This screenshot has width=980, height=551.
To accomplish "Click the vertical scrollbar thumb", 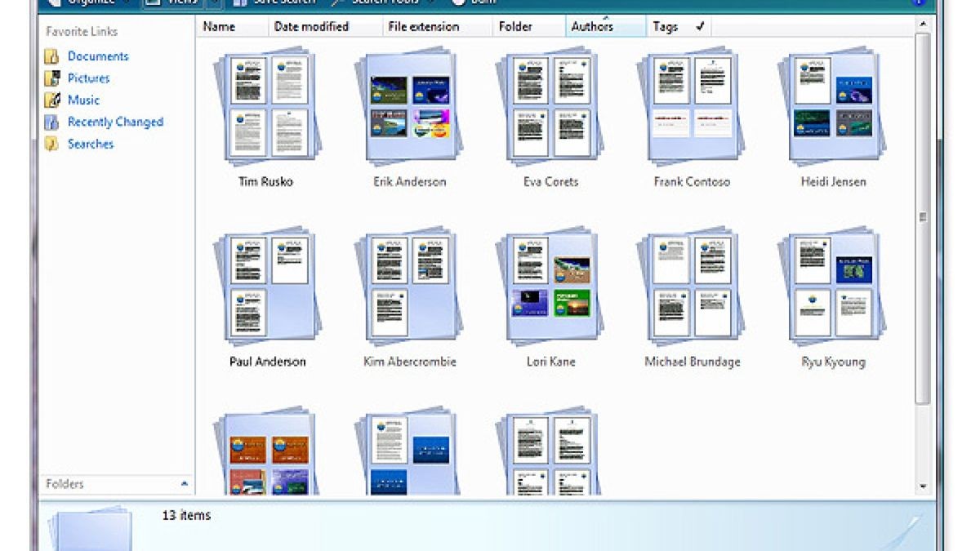I will coord(922,216).
